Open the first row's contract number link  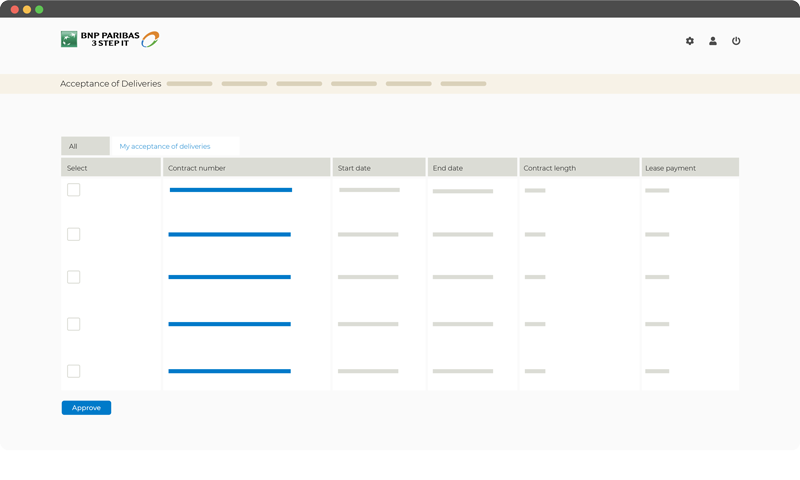pyautogui.click(x=231, y=190)
